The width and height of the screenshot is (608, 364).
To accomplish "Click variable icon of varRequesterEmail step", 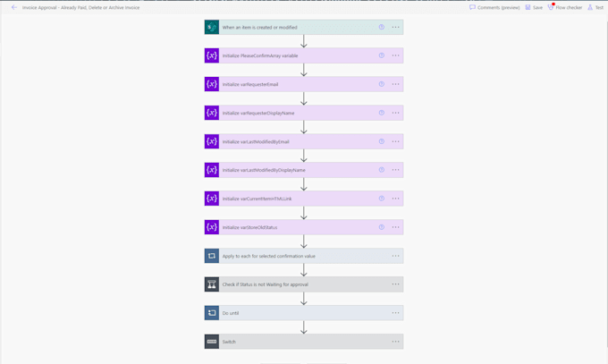I will point(212,84).
